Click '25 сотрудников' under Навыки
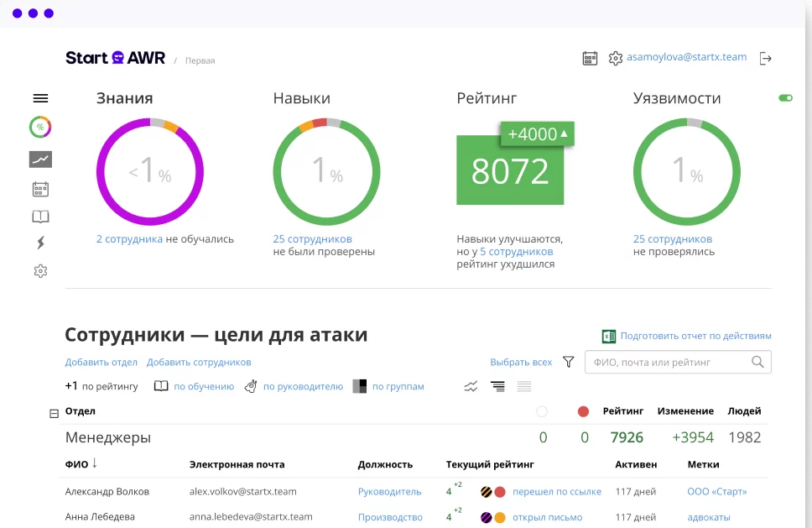The height and width of the screenshot is (528, 812). 312,239
